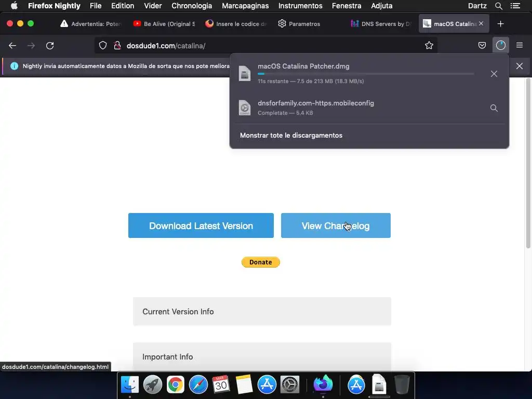Open Launchpad from the Dock

coord(153,385)
